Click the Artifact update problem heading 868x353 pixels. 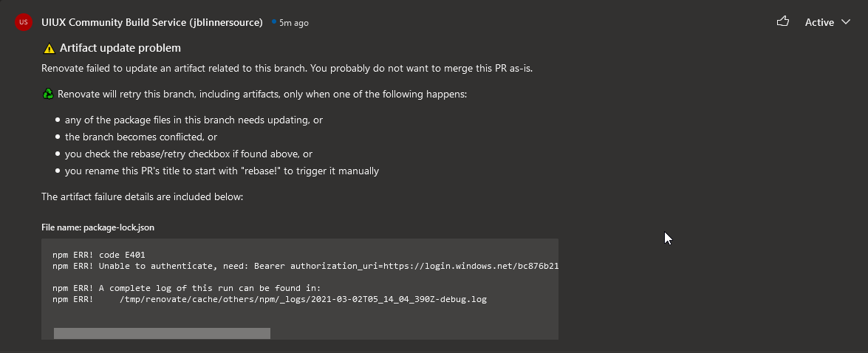coord(120,48)
